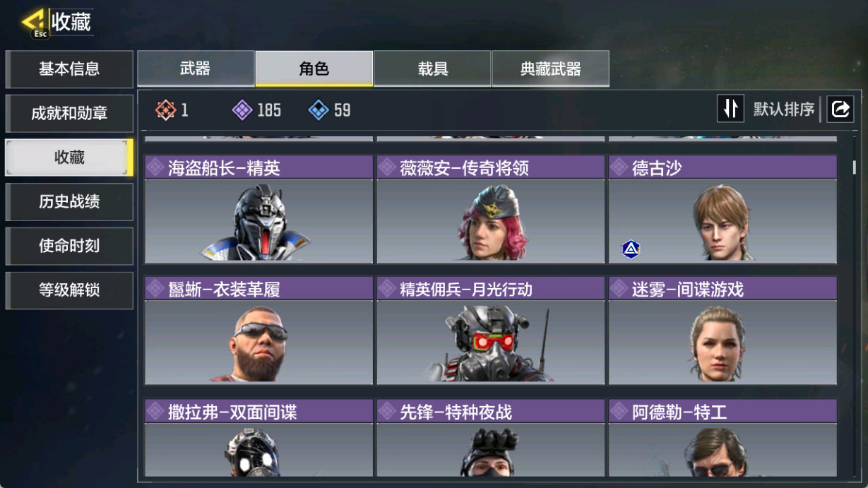Open the 使命时刻 sidebar item
Screen dimensions: 868x488
(69, 246)
